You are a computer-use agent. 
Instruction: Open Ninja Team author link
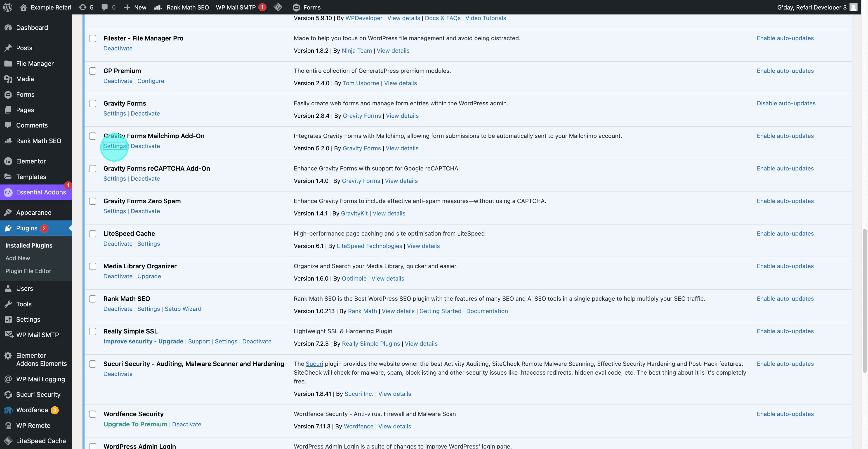pos(357,51)
